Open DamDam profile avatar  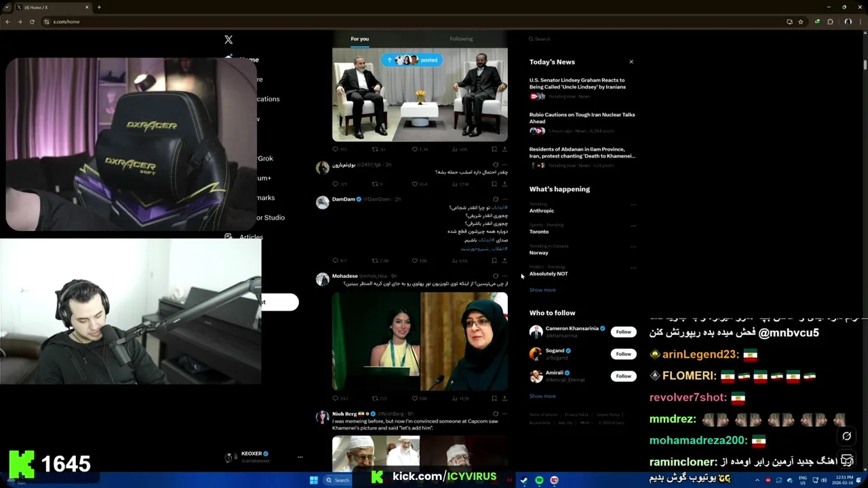[x=323, y=202]
